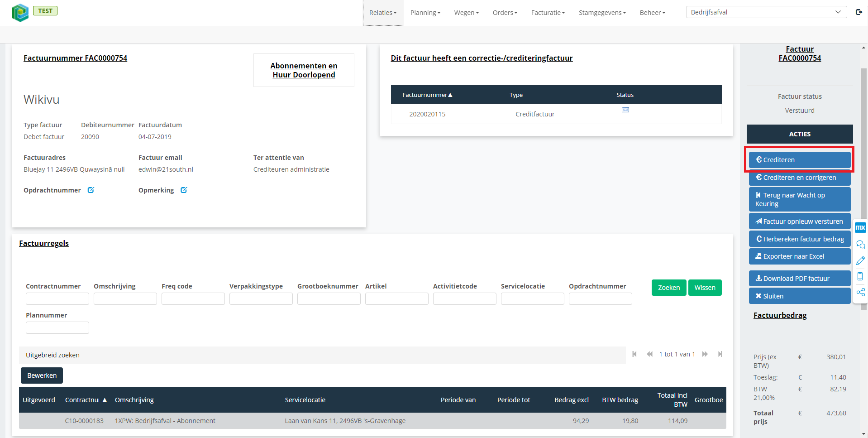Click the green Wissen button
Image resolution: width=868 pixels, height=438 pixels.
(x=705, y=288)
